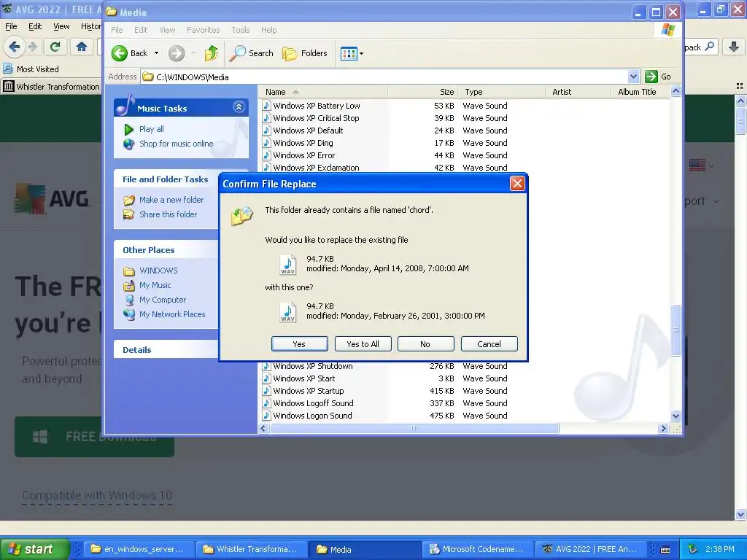Open Back button history dropdown arrow

pos(156,53)
